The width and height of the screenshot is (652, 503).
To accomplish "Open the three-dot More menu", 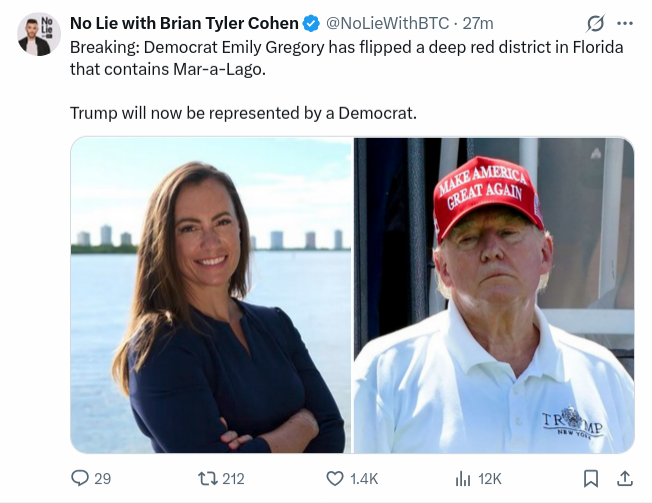I will pyautogui.click(x=625, y=23).
